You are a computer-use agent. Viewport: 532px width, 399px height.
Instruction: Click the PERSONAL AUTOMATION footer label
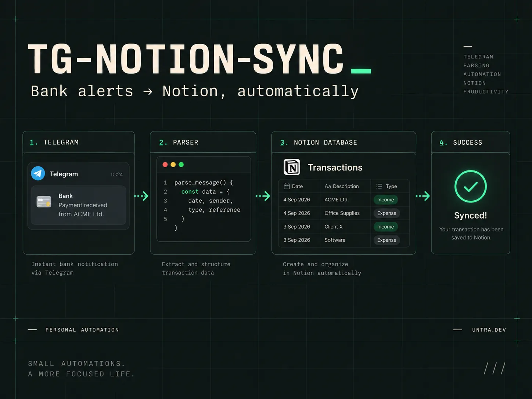pos(82,330)
